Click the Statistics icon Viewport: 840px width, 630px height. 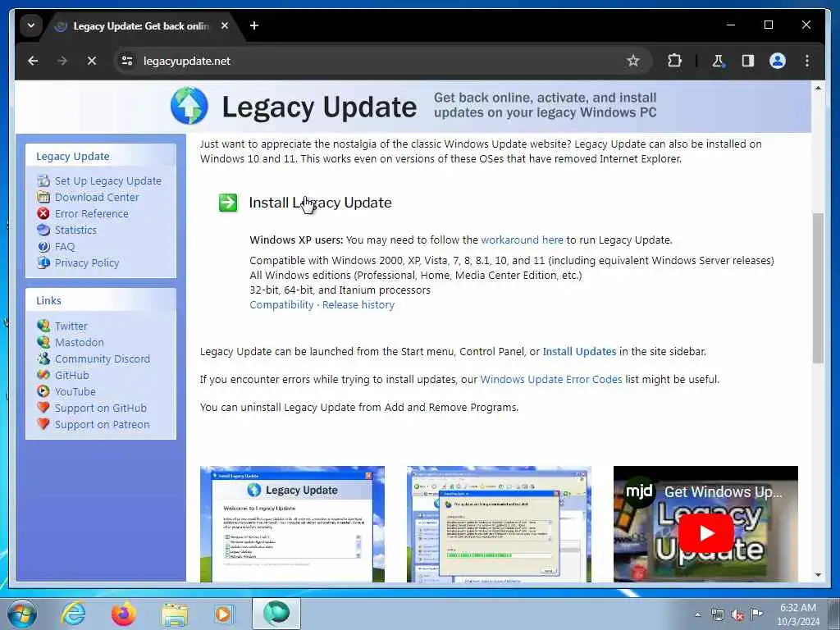(x=43, y=231)
